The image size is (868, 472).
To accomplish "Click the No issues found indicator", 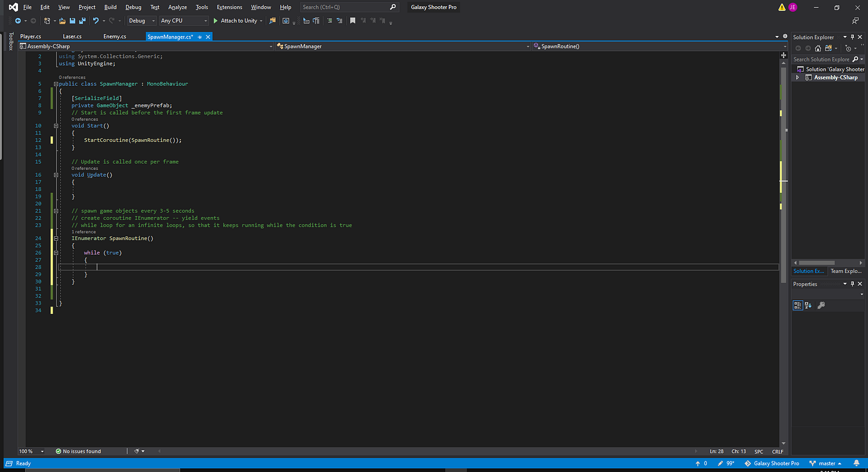I will (x=78, y=451).
